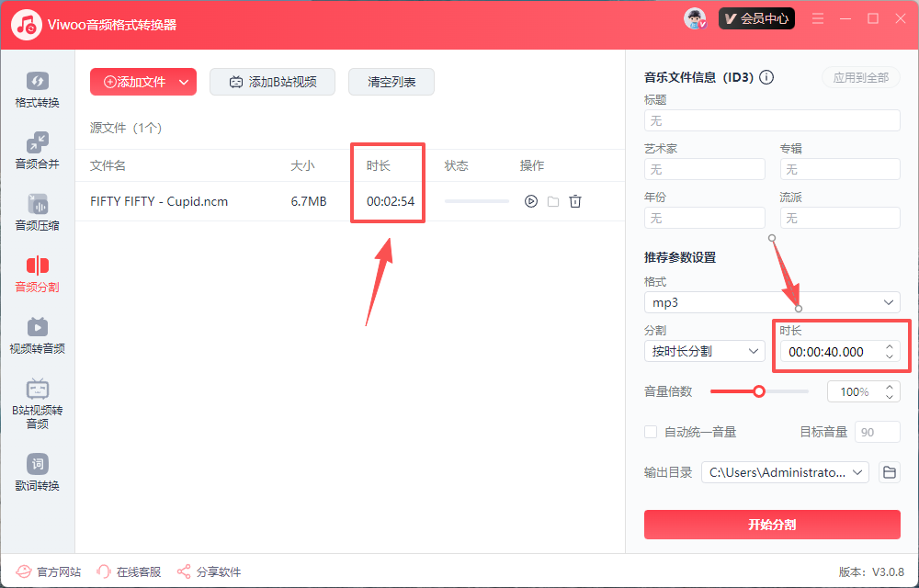This screenshot has height=588, width=919.
Task: Click the 清空列表 clear list button
Action: (391, 82)
